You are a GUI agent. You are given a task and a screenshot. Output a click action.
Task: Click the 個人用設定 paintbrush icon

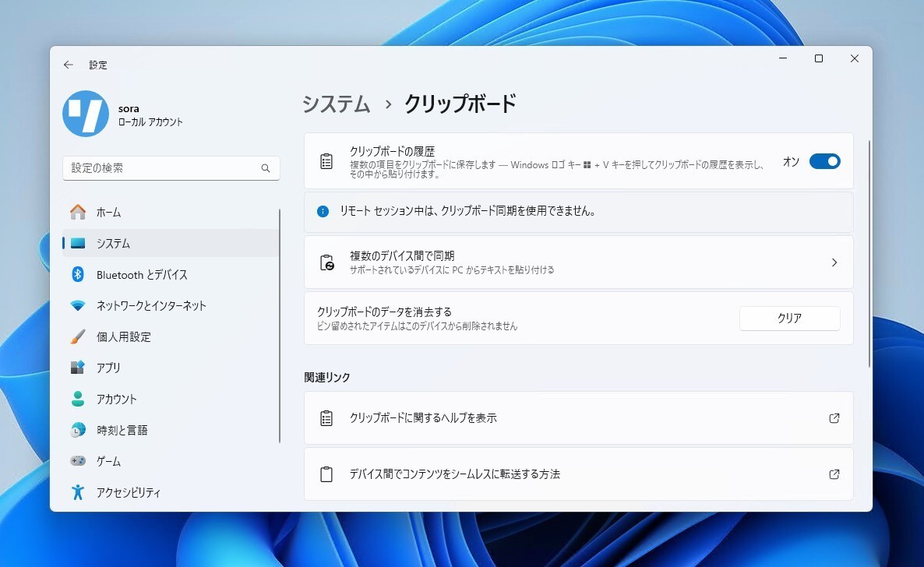78,337
